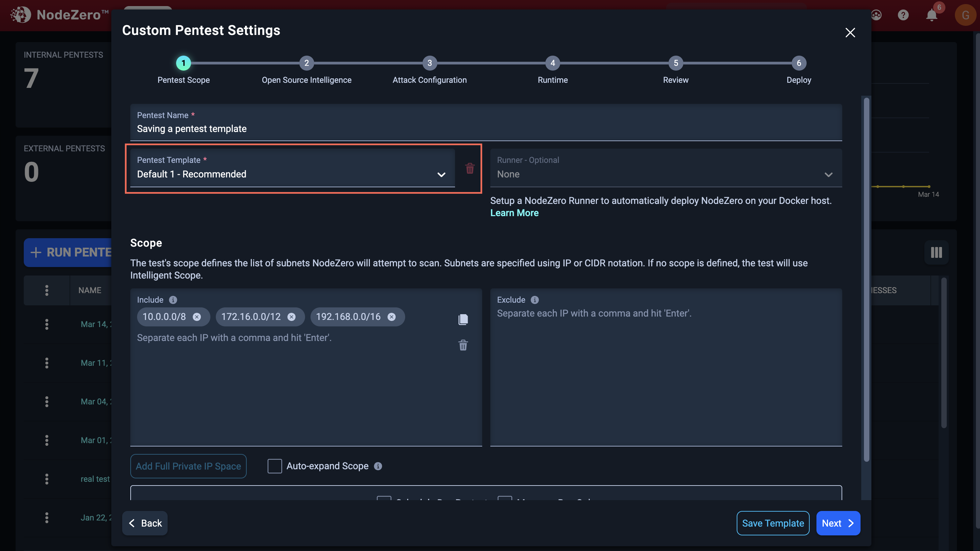The width and height of the screenshot is (980, 551).
Task: Open the real test pentest entry
Action: pyautogui.click(x=95, y=479)
